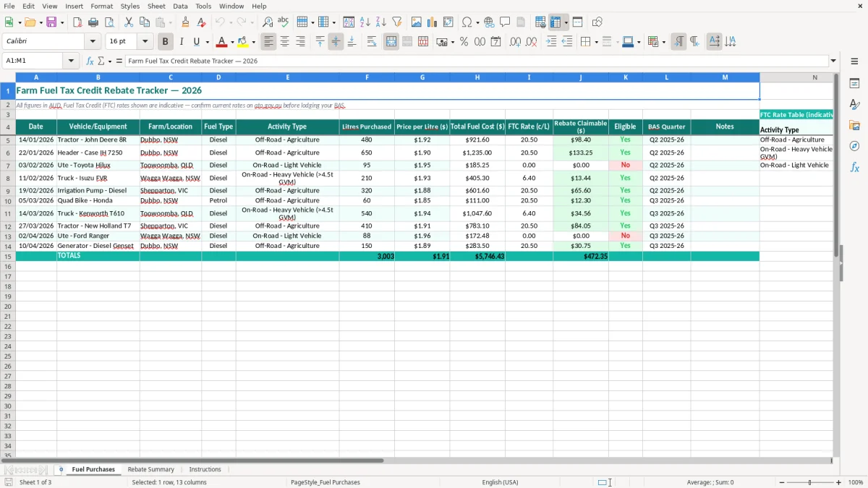Click the PageStyle_Fuel Purchases status field
Screen dimensions: 868x488
click(x=325, y=482)
